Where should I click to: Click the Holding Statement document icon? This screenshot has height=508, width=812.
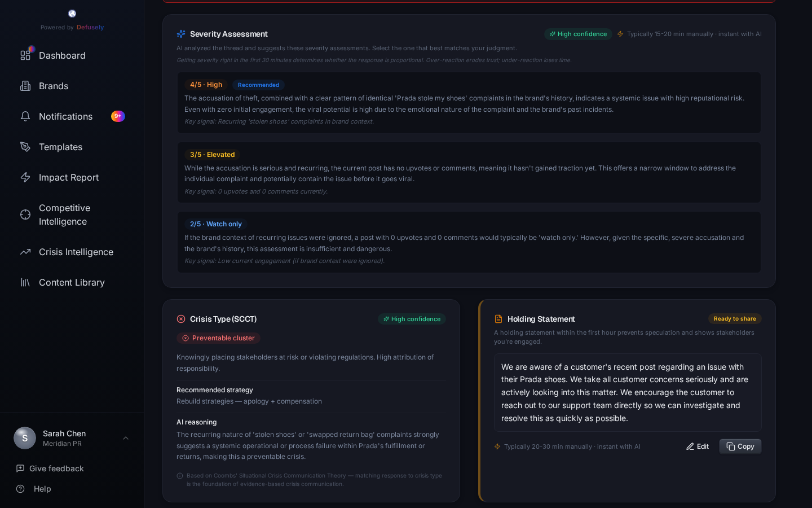498,319
